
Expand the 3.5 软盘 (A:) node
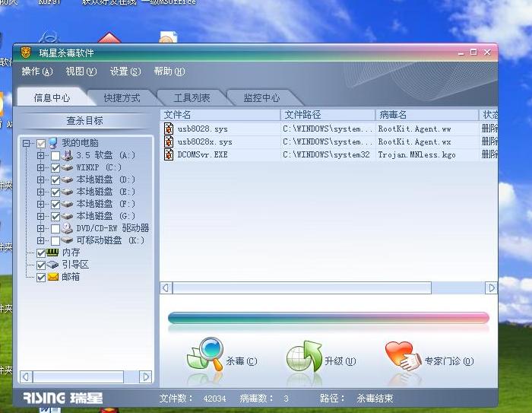[x=40, y=156]
